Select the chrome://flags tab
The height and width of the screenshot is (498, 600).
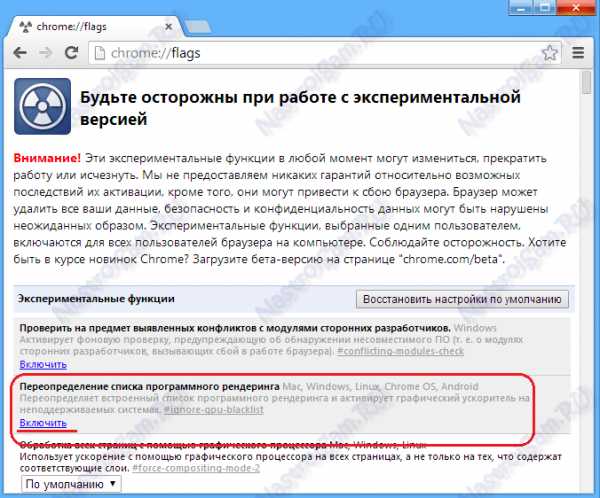click(94, 27)
